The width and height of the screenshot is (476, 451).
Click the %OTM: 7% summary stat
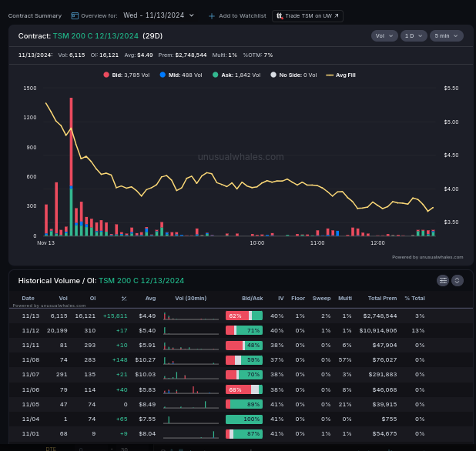coord(258,55)
